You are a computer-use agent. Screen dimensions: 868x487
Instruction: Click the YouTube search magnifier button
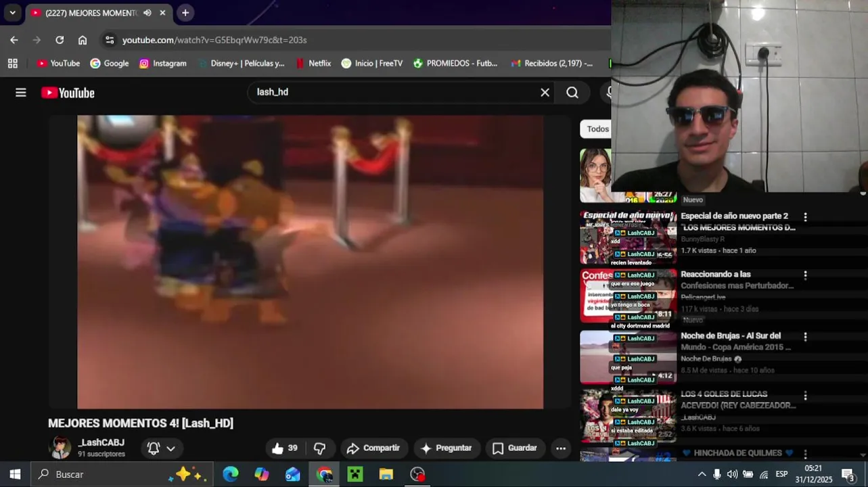coord(572,93)
